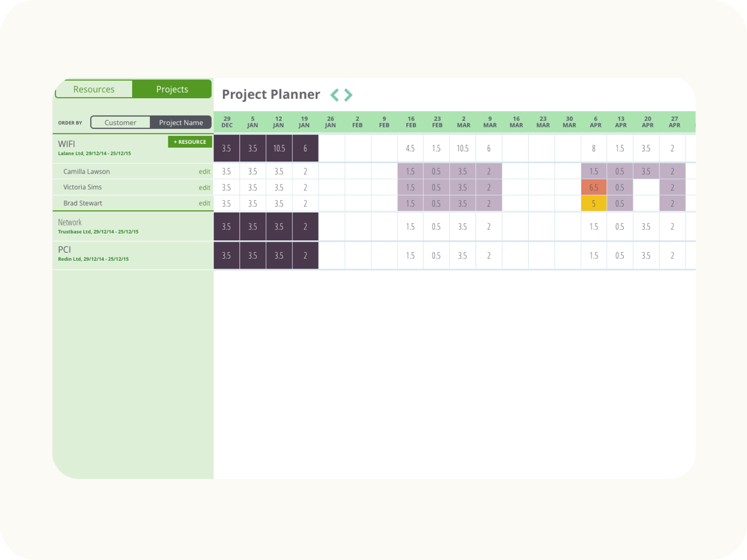
Task: Select the yellow 5 cell for Brad Stewart
Action: point(594,203)
